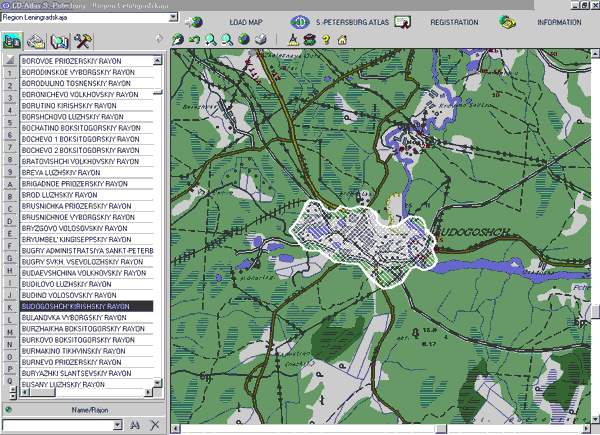Switch to the address envelope tab
Screen dimensions: 600x435
[35, 41]
